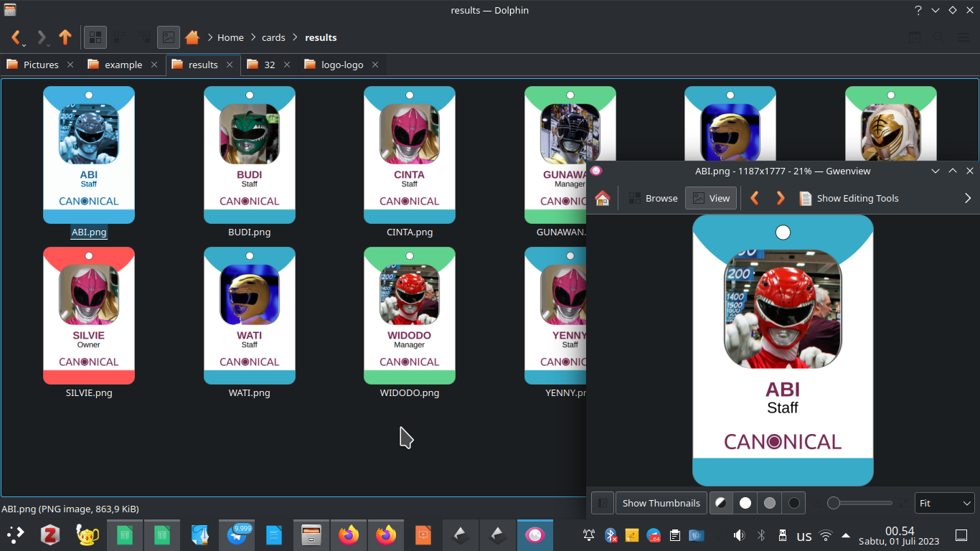Switch Gwenview to Browse mode
The width and height of the screenshot is (980, 551).
click(653, 198)
